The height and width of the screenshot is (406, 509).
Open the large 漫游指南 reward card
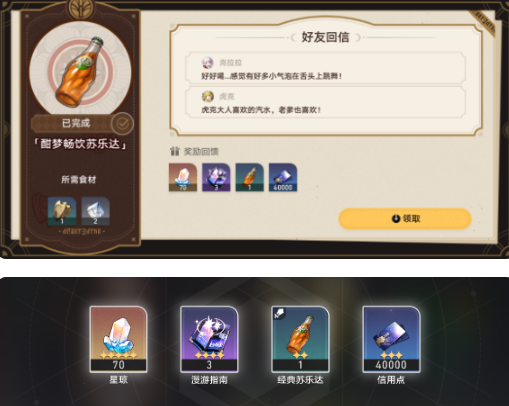[x=209, y=339]
